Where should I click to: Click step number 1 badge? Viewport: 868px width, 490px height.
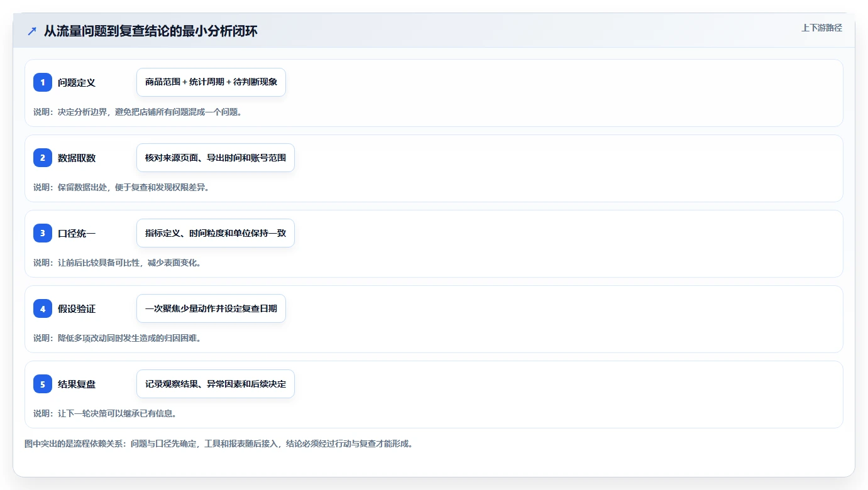[x=43, y=82]
